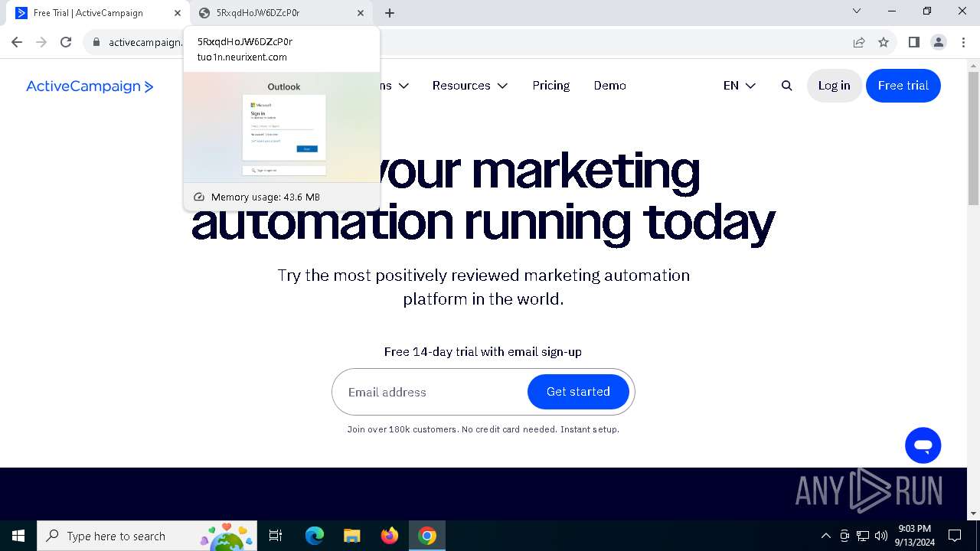Click the 'Join over 180k customers' text
Screen dimensions: 980x551
tap(403, 429)
